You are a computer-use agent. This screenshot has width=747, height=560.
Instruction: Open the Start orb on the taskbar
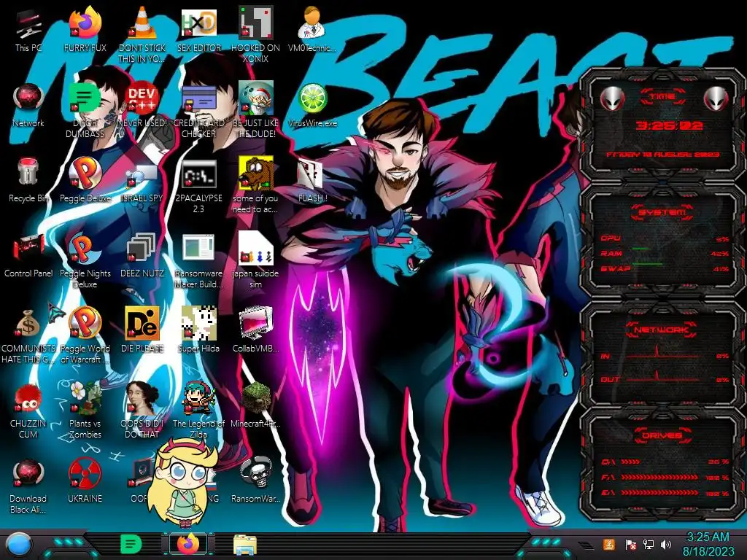click(19, 544)
